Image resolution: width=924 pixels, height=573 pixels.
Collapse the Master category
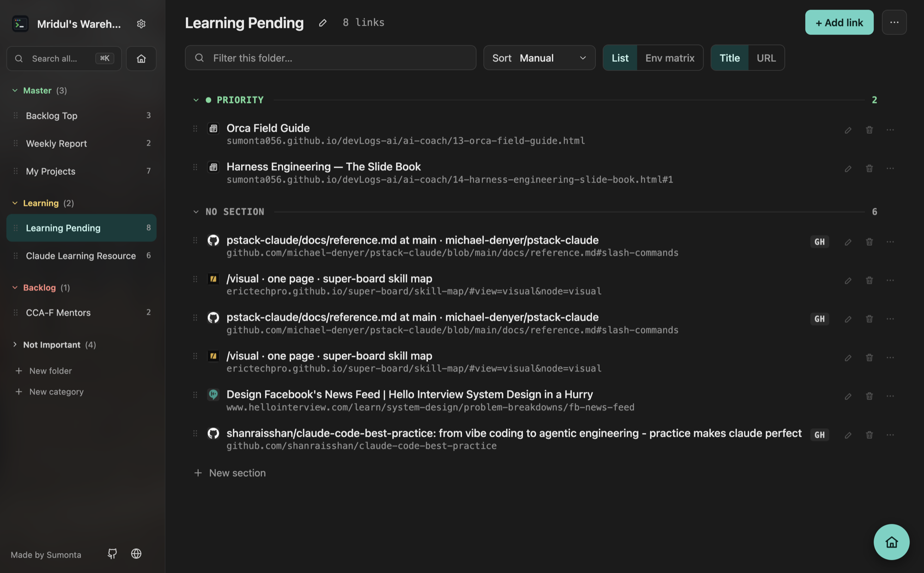click(x=15, y=91)
